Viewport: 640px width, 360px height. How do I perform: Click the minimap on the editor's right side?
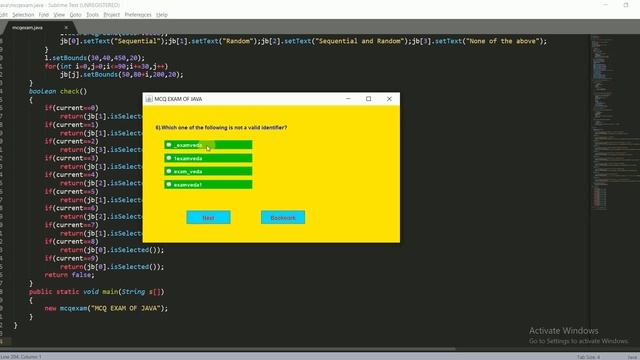615,122
